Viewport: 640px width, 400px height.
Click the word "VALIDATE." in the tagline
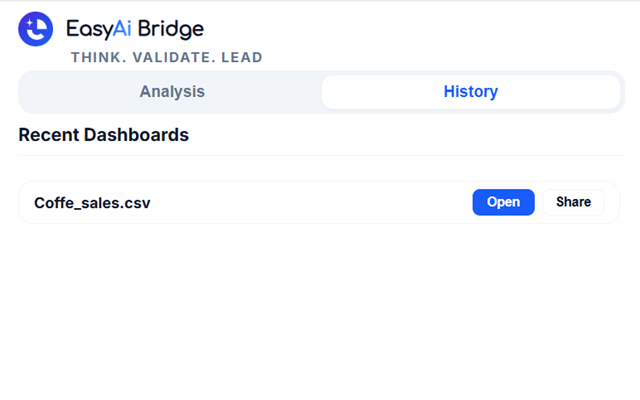tap(168, 58)
